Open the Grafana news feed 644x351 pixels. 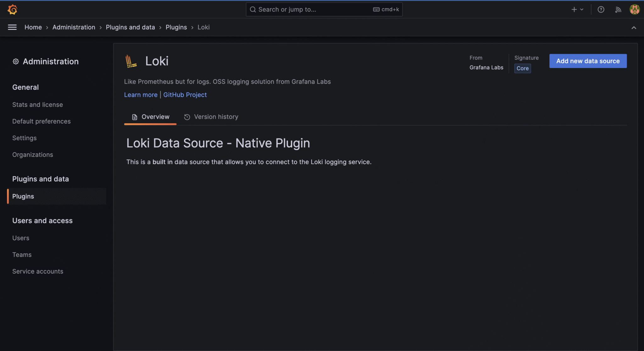pyautogui.click(x=618, y=9)
